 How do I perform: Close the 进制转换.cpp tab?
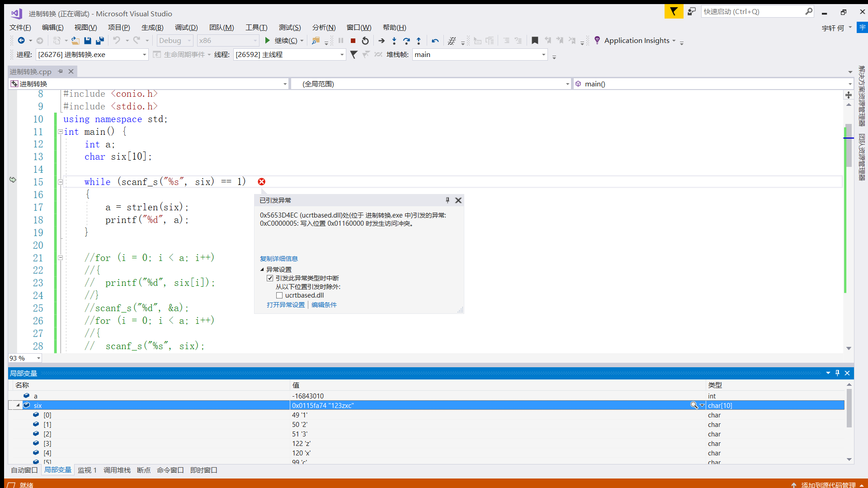[71, 71]
